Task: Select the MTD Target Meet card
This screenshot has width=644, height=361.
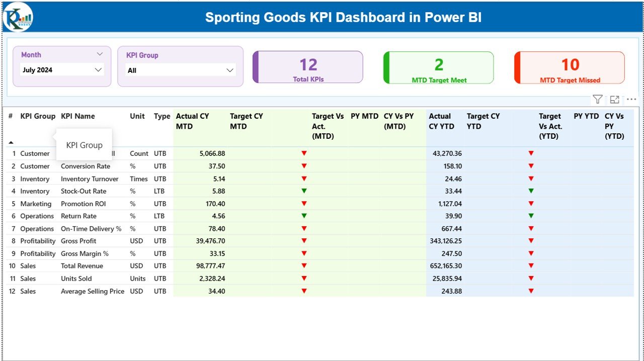Action: click(438, 67)
